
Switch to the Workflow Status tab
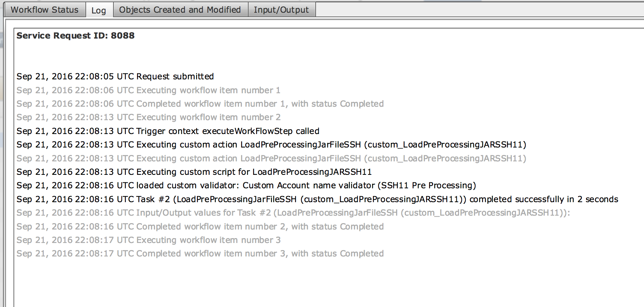coord(45,10)
